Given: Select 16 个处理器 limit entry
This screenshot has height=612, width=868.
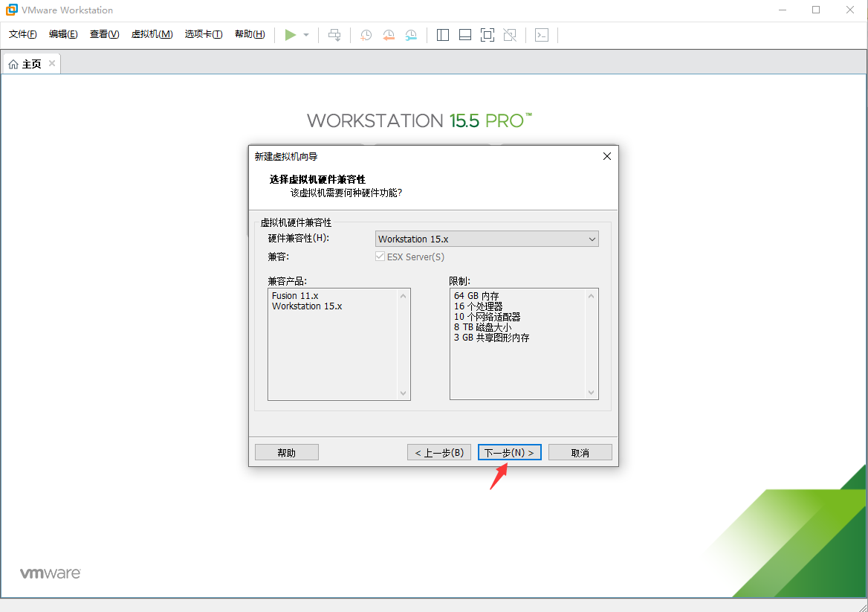Looking at the screenshot, I should point(479,306).
